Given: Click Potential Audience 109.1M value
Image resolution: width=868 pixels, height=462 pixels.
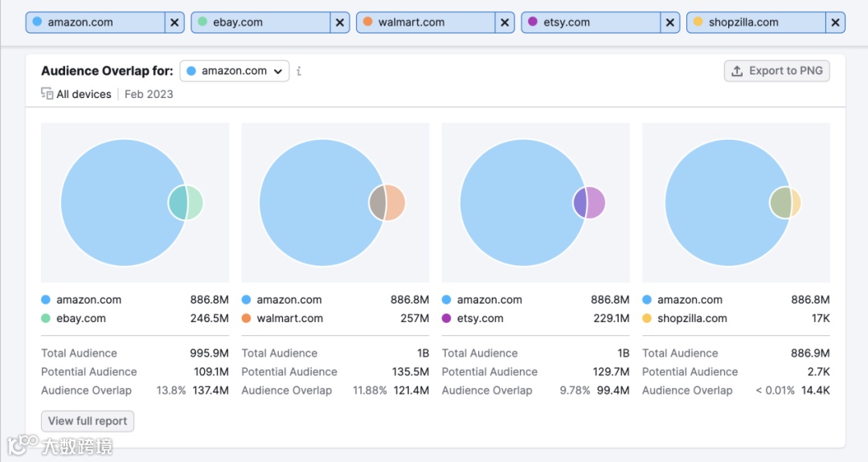Looking at the screenshot, I should coord(211,372).
